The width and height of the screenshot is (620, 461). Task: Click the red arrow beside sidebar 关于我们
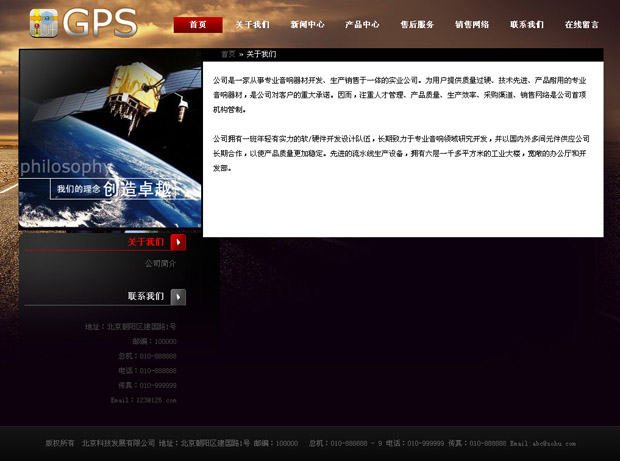(178, 242)
